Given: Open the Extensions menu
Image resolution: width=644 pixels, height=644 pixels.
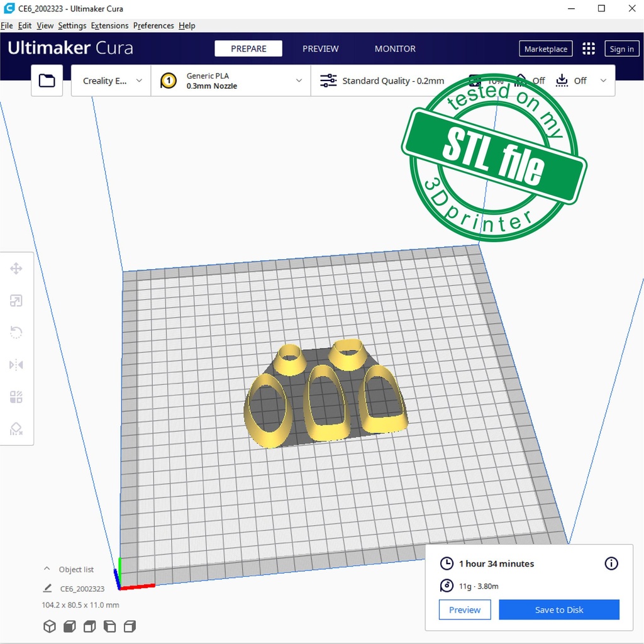Looking at the screenshot, I should click(x=109, y=26).
